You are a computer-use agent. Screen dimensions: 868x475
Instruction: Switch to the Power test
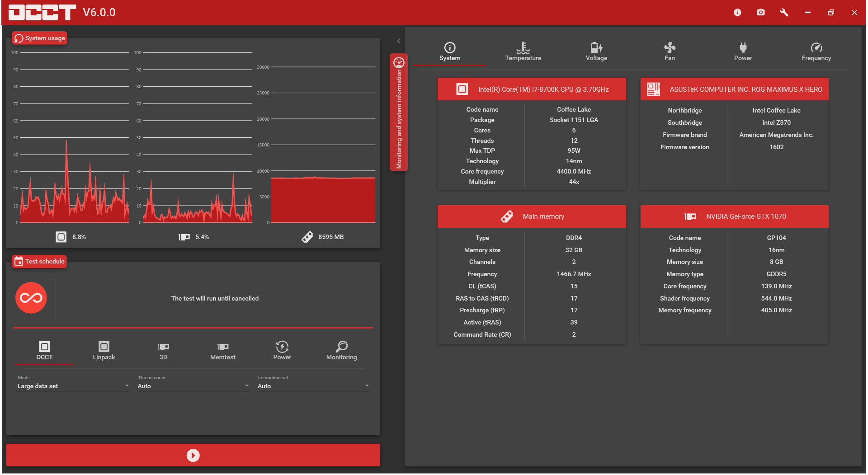click(x=282, y=351)
